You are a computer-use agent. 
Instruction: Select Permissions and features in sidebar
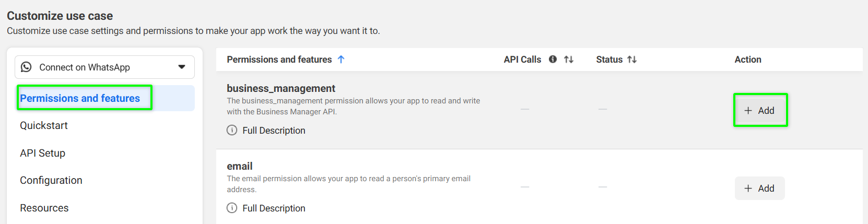point(80,98)
